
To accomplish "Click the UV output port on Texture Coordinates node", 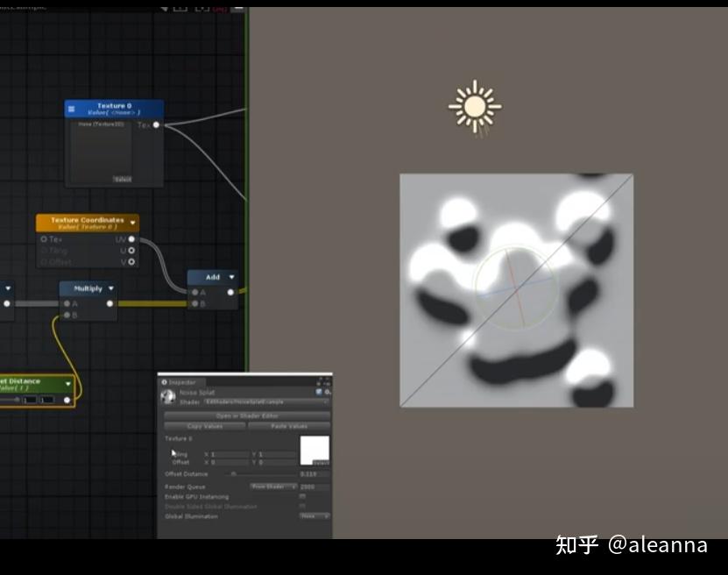I will coord(132,238).
